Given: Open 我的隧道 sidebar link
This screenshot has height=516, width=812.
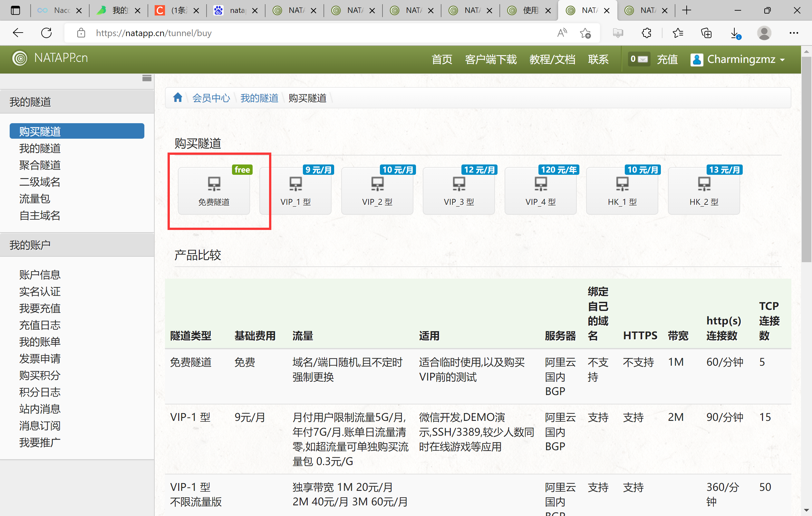Looking at the screenshot, I should 40,148.
